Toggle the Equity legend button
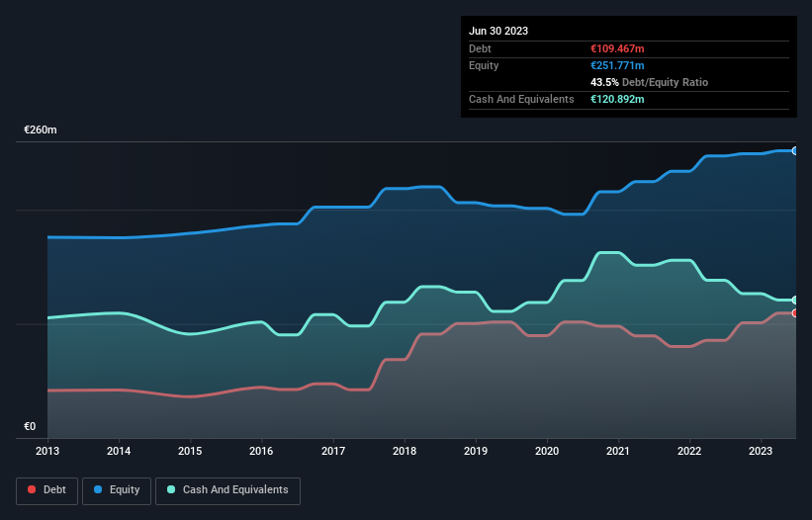Viewport: 812px width, 520px height. (x=117, y=490)
